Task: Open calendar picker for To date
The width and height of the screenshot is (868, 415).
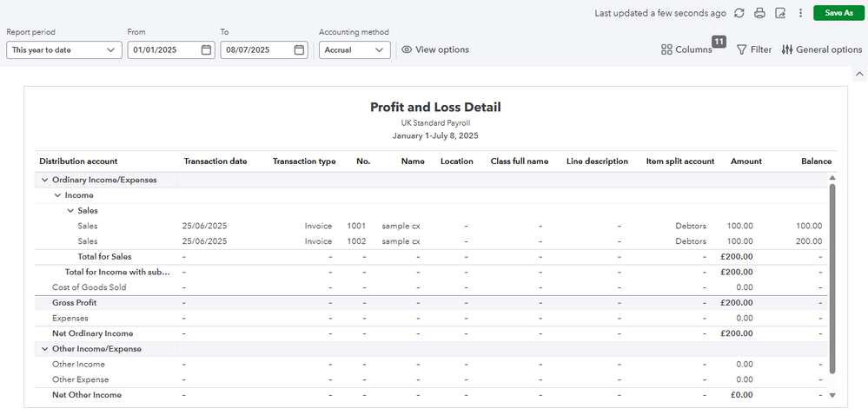Action: 299,49
